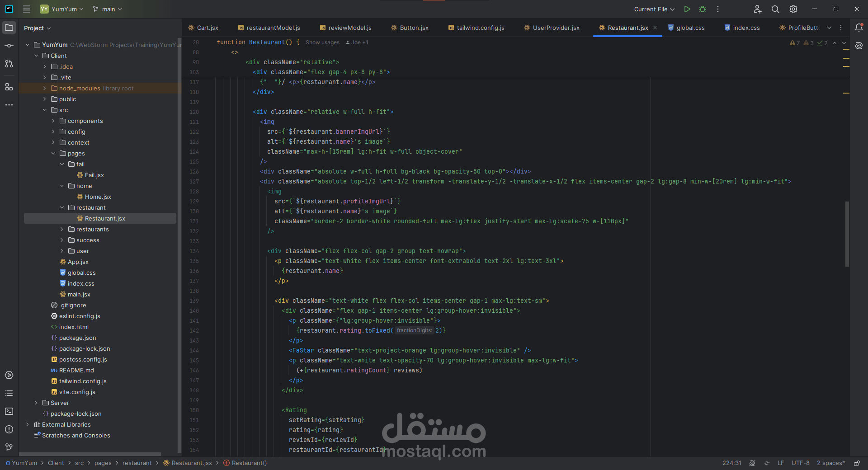Open the Notifications bell
This screenshot has width=868, height=470.
(859, 28)
